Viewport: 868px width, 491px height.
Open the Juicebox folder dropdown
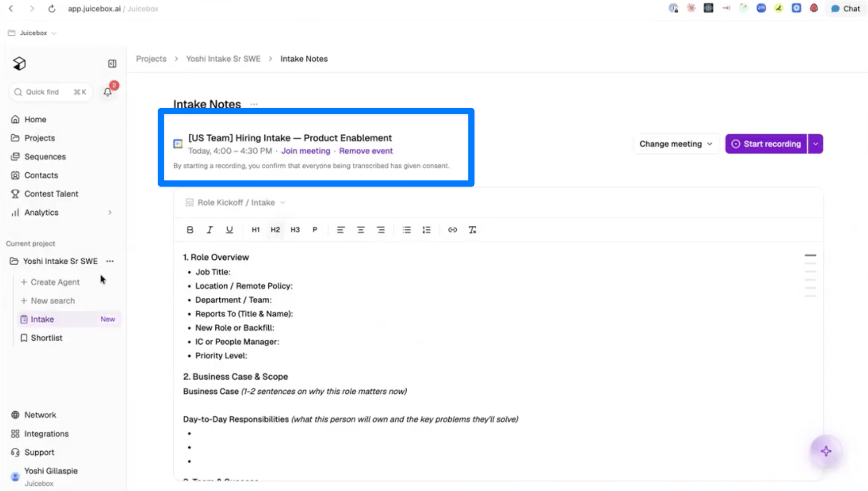[33, 33]
